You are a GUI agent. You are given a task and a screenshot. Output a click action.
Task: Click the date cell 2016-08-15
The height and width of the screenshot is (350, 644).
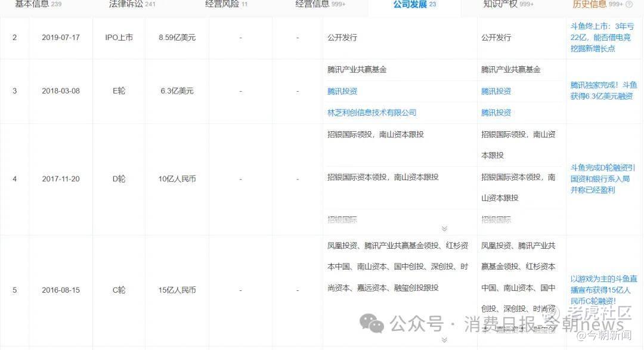pyautogui.click(x=61, y=290)
